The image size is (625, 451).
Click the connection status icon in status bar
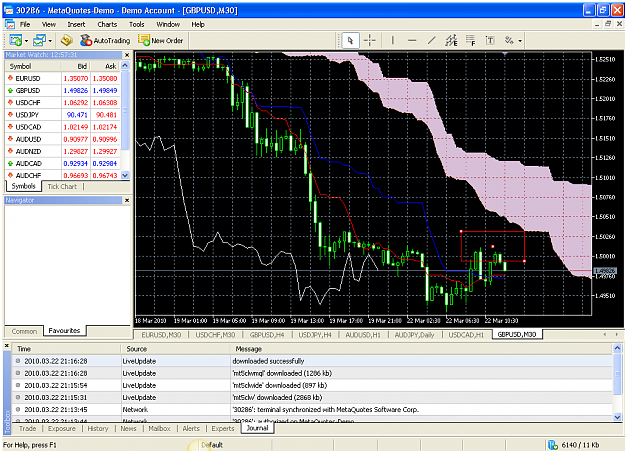[553, 445]
